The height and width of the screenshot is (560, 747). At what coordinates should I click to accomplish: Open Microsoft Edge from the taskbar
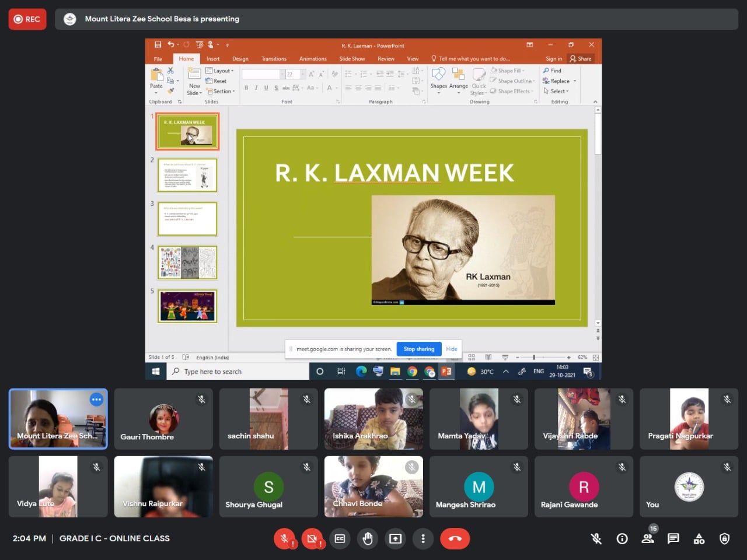pyautogui.click(x=361, y=372)
